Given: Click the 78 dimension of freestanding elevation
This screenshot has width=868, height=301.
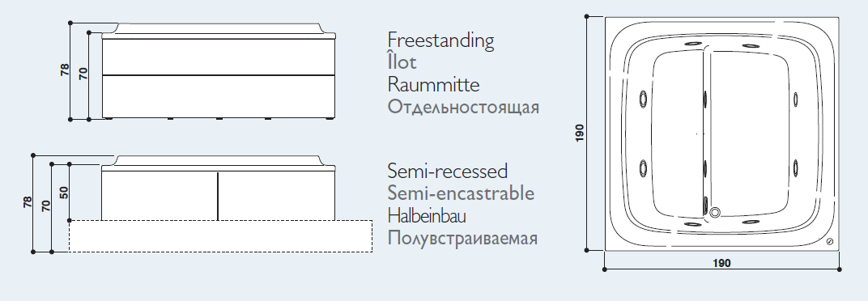Looking at the screenshot, I should (x=66, y=70).
